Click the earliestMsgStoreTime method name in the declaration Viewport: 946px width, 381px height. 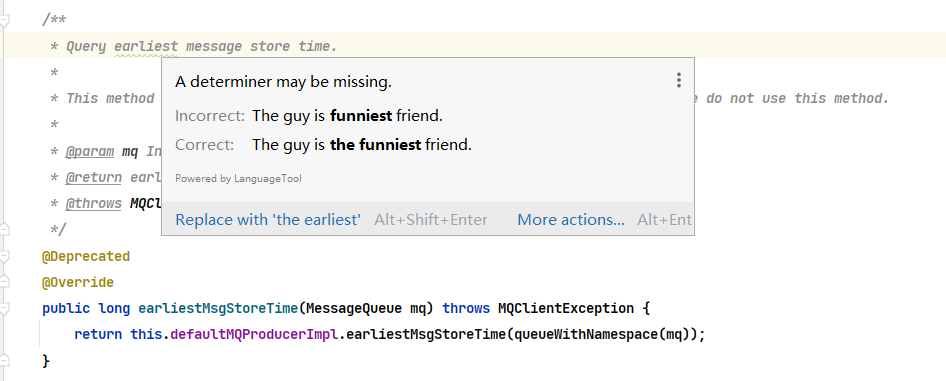pyautogui.click(x=218, y=308)
